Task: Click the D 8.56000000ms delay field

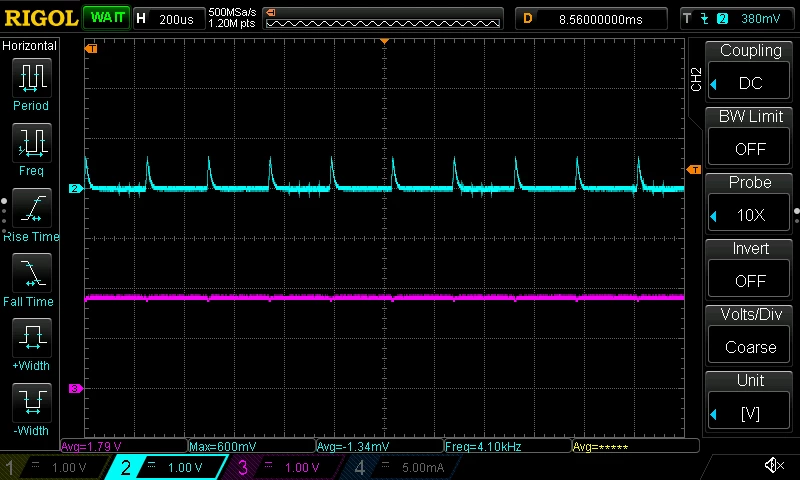Action: pos(591,19)
